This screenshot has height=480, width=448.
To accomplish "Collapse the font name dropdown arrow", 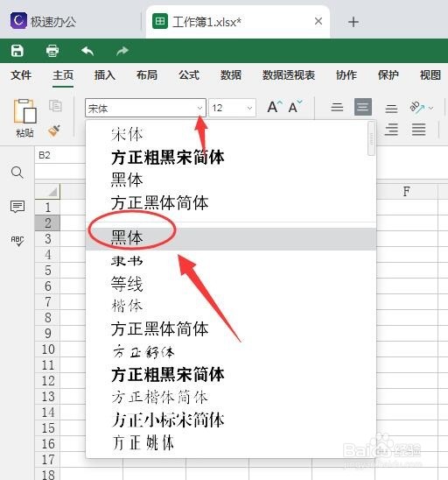I will [199, 108].
